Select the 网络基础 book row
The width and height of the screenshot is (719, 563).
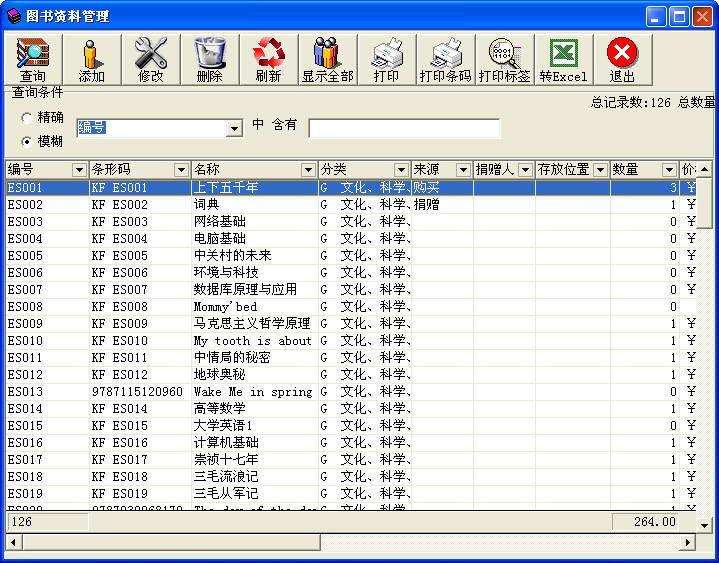[351, 221]
